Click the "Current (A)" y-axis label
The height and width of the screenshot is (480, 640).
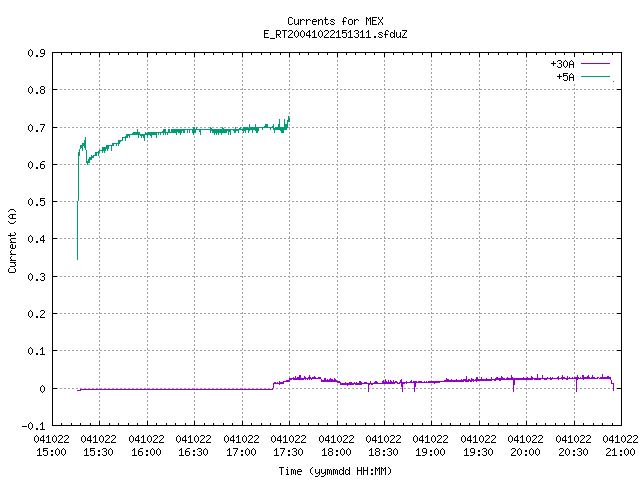click(12, 241)
